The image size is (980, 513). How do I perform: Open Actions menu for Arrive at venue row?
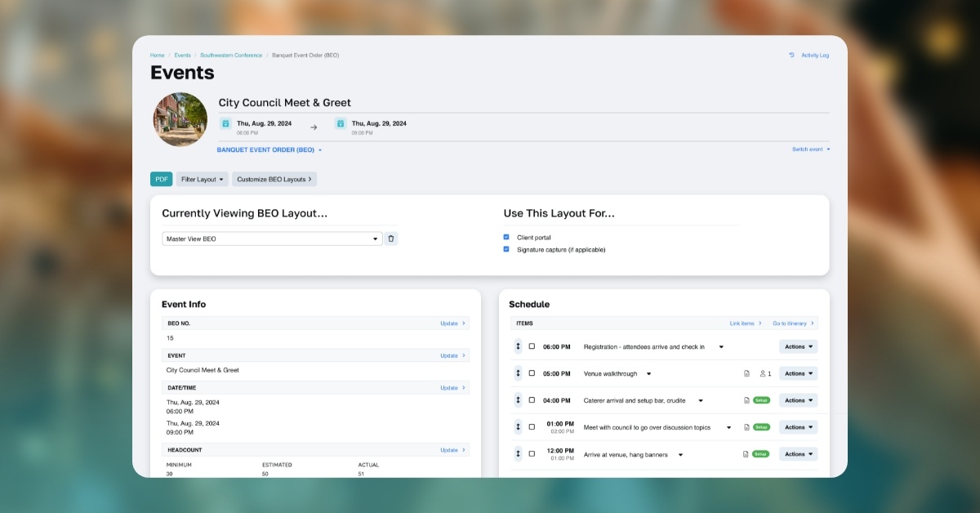click(x=798, y=454)
